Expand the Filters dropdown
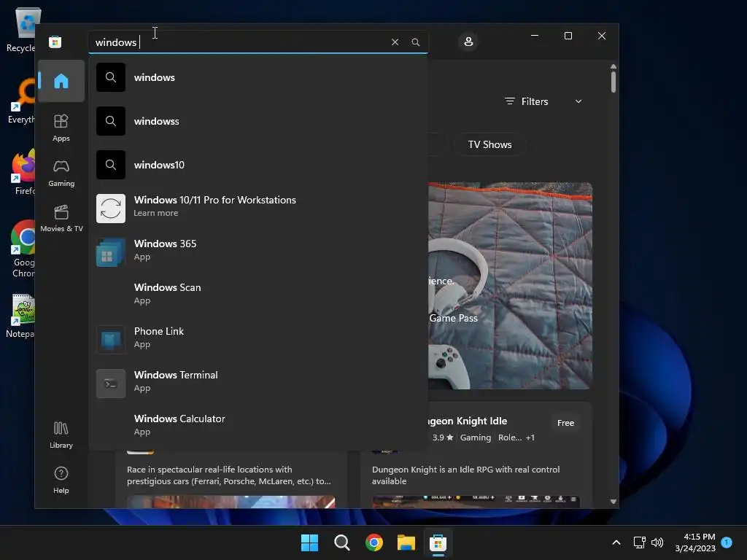Screen dimensions: 747x560 pos(543,101)
